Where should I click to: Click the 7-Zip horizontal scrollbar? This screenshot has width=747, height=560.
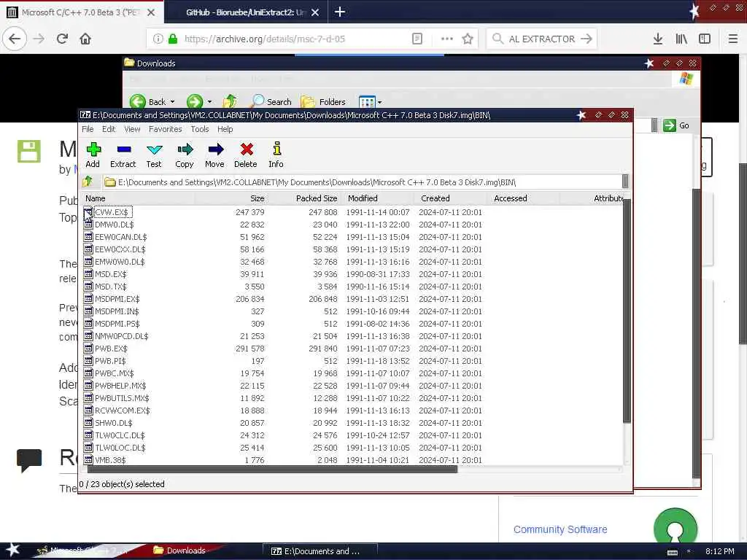tap(273, 469)
